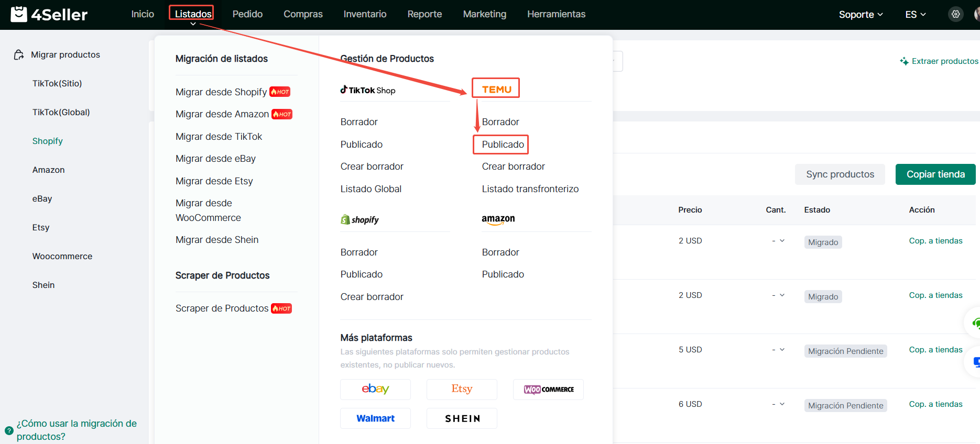Viewport: 980px width, 444px height.
Task: Open TEMU Borrador listings
Action: (500, 122)
